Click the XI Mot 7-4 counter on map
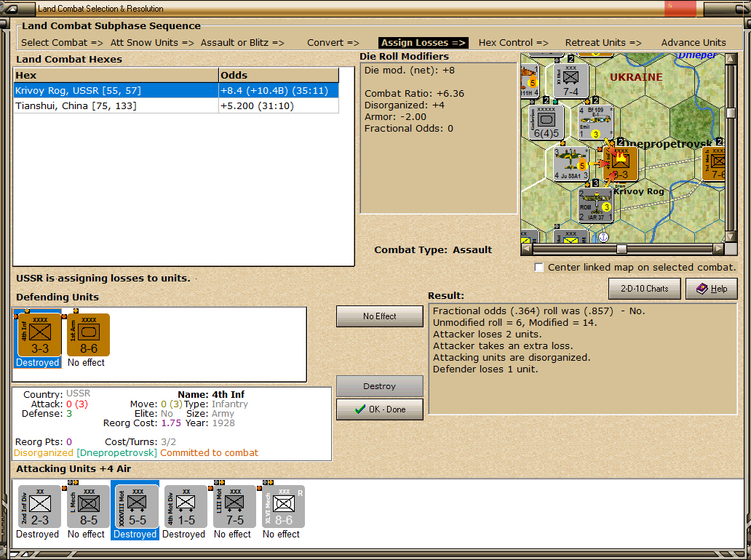The width and height of the screenshot is (751, 560). [x=571, y=81]
